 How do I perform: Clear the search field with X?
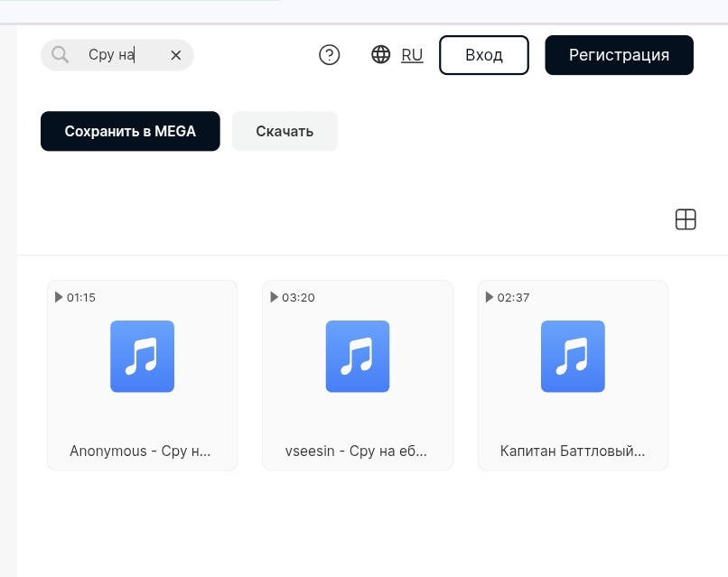pos(176,55)
